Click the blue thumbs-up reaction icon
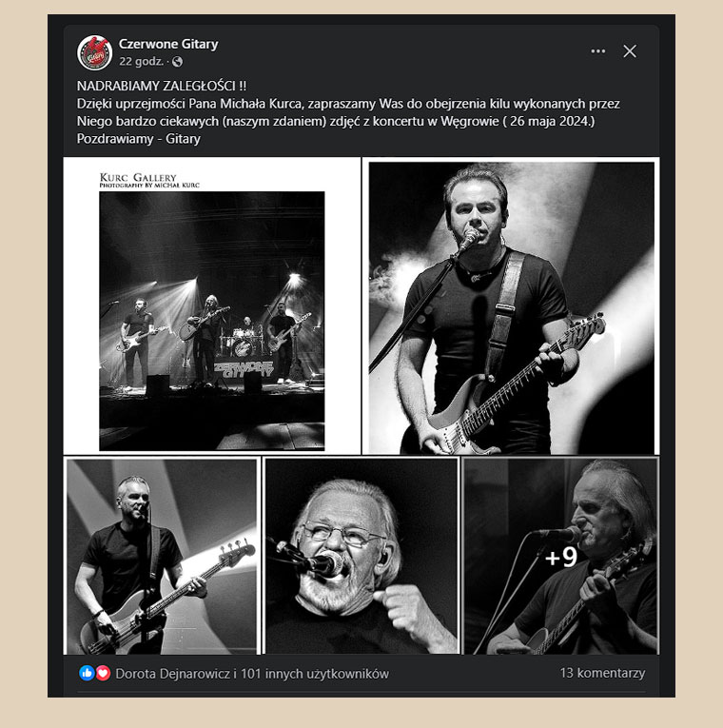Viewport: 723px width, 728px height. 87,673
